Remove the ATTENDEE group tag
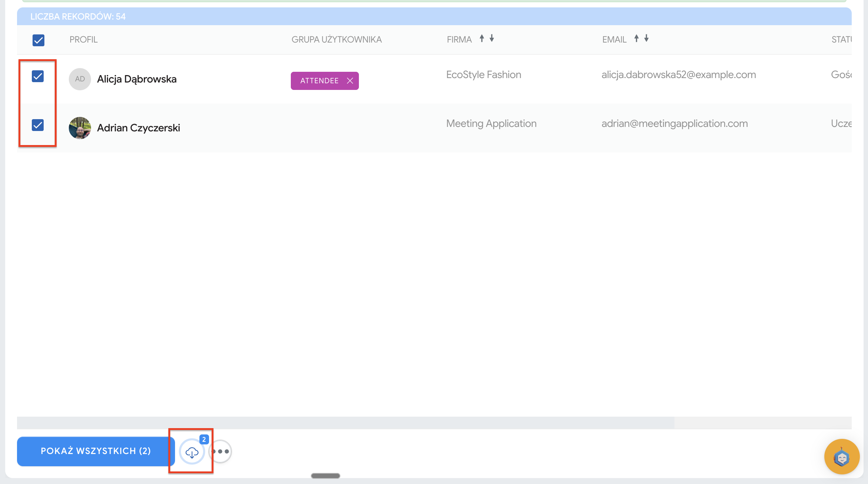 tap(350, 81)
